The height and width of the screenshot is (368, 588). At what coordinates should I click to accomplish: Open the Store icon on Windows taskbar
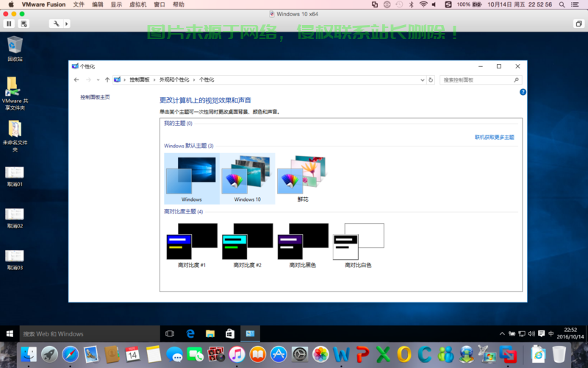[x=230, y=333]
